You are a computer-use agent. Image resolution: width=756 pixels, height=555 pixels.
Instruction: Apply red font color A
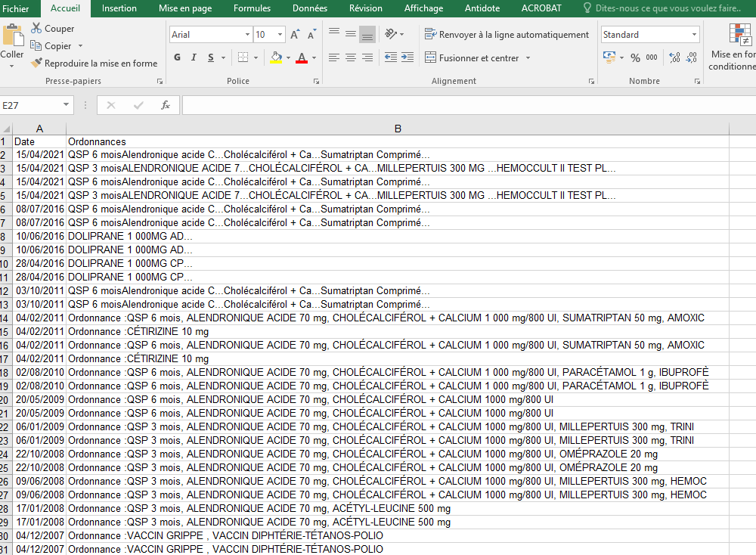click(x=302, y=57)
